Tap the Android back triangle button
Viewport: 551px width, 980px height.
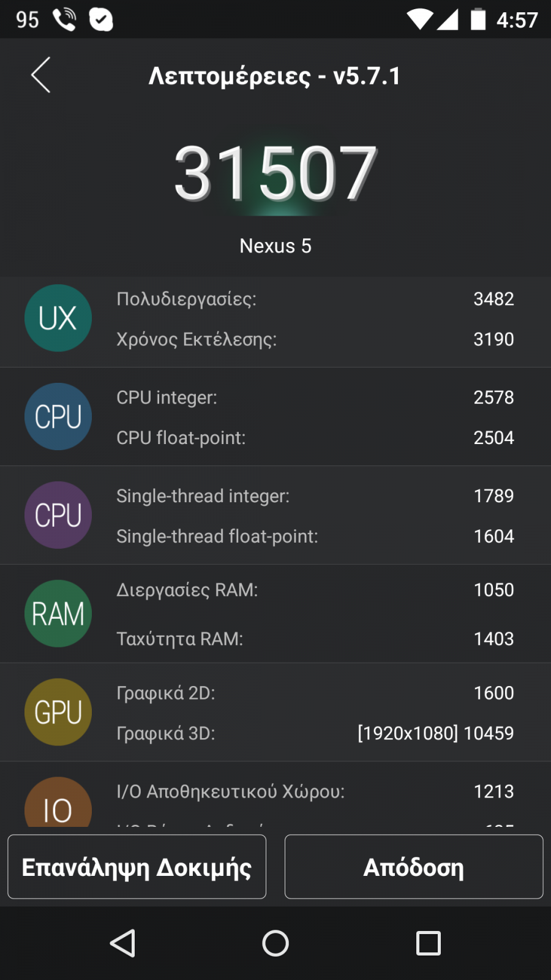click(x=122, y=943)
